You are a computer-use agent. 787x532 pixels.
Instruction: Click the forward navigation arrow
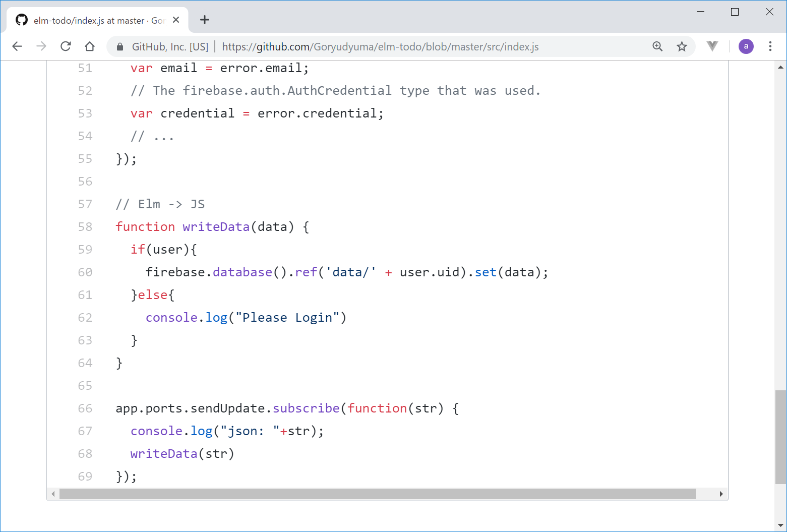41,46
